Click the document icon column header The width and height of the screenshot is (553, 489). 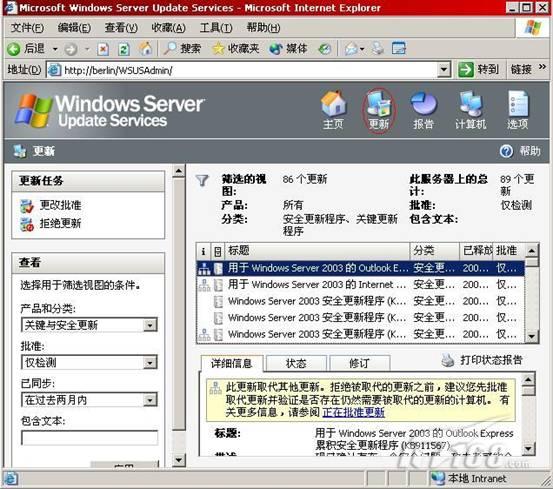218,251
